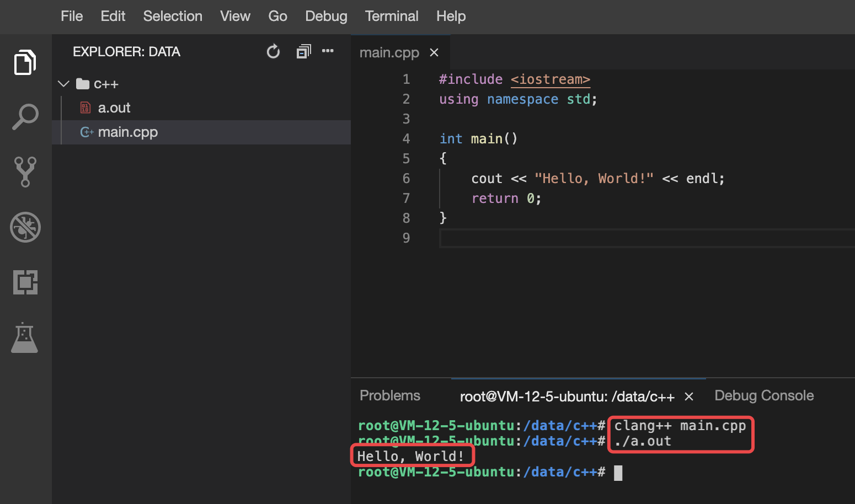Image resolution: width=855 pixels, height=504 pixels.
Task: Collapse the EXPLORER: DATA section header
Action: [x=126, y=51]
